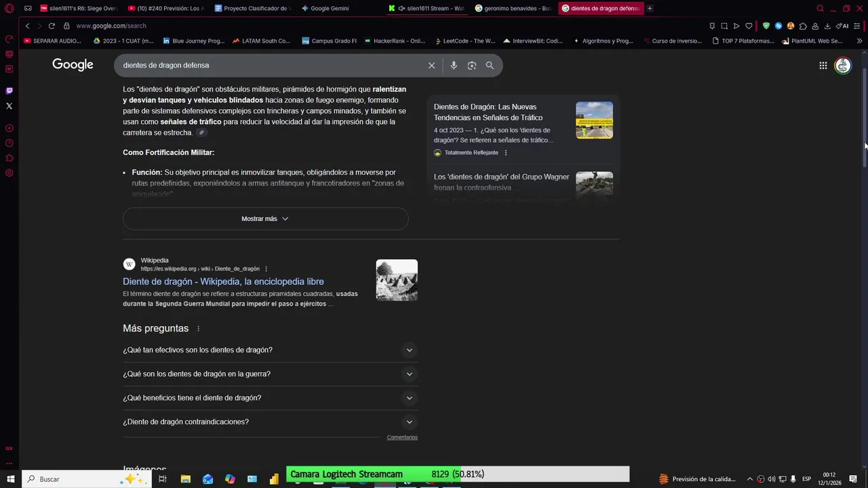Go to Google homepage logo
Image resolution: width=868 pixels, height=488 pixels.
pyautogui.click(x=73, y=65)
